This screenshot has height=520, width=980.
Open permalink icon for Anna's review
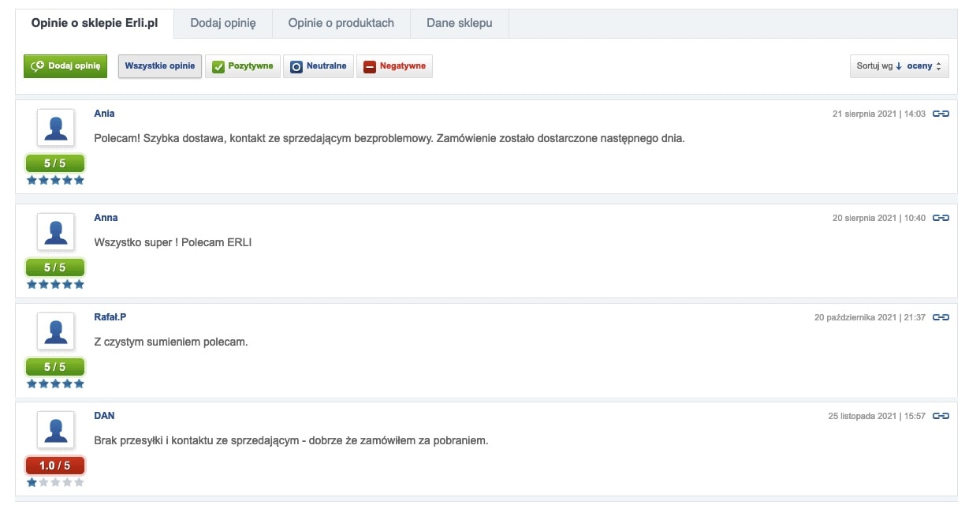coord(941,218)
